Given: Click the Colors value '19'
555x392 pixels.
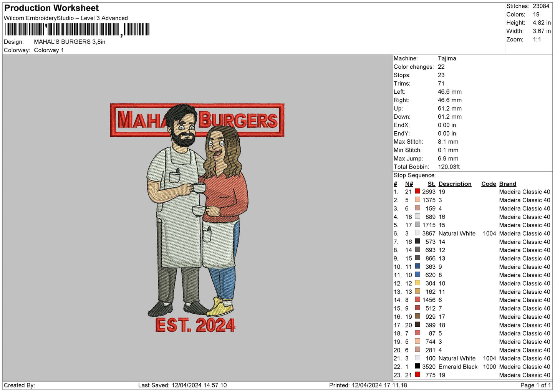Looking at the screenshot, I should click(536, 15).
